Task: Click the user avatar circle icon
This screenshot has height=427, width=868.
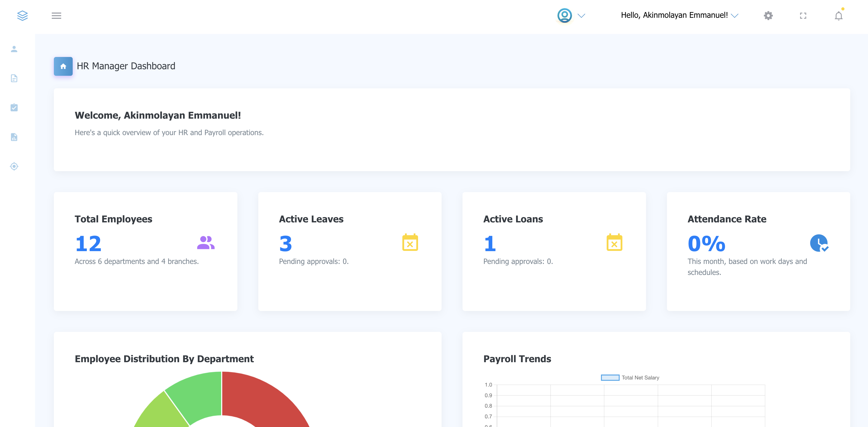Action: (564, 15)
